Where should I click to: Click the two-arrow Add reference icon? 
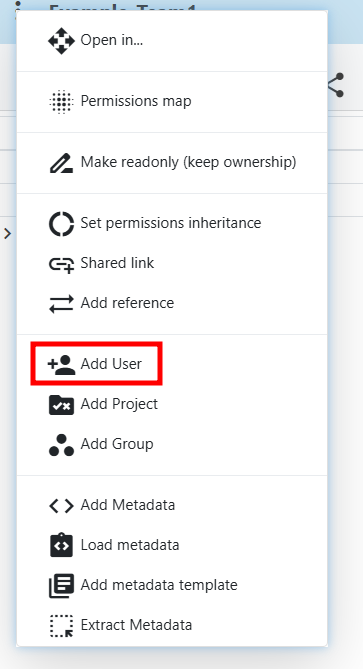61,304
